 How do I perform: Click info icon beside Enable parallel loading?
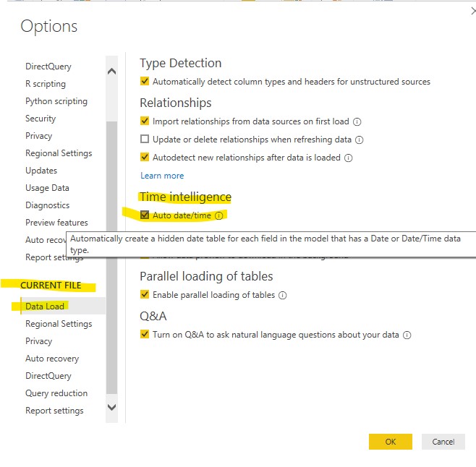[x=283, y=295]
